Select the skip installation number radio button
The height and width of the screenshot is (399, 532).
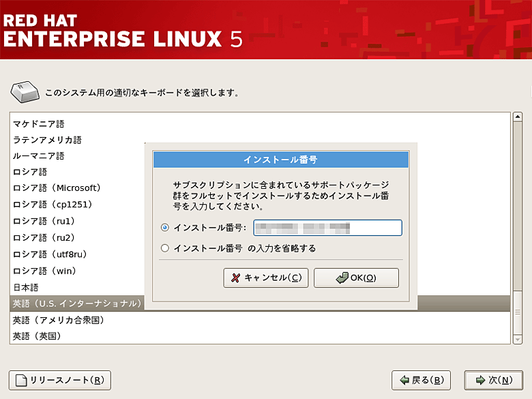[164, 248]
